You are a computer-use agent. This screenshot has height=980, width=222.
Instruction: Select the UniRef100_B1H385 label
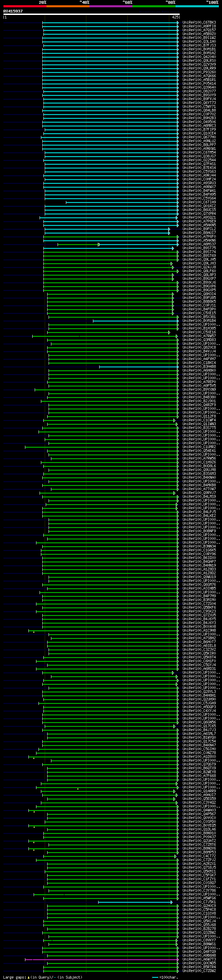[x=199, y=328]
